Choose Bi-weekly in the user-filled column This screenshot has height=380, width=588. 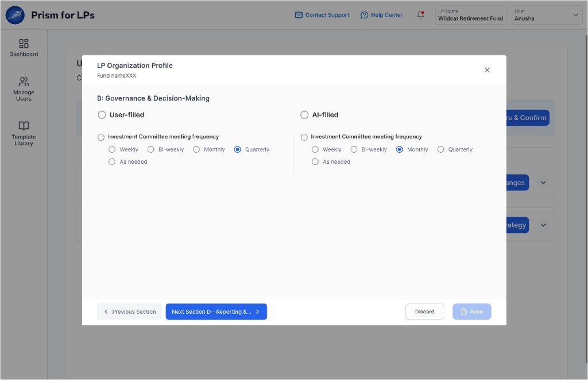click(151, 149)
